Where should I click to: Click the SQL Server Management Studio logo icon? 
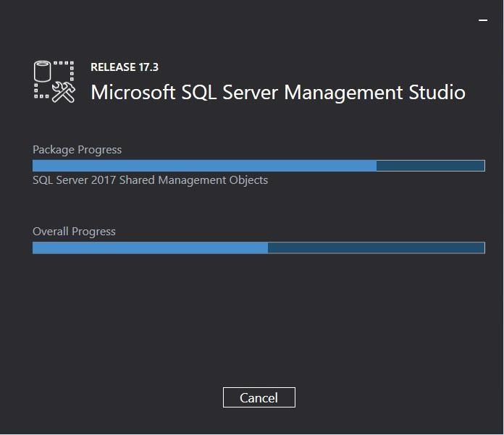pos(54,82)
